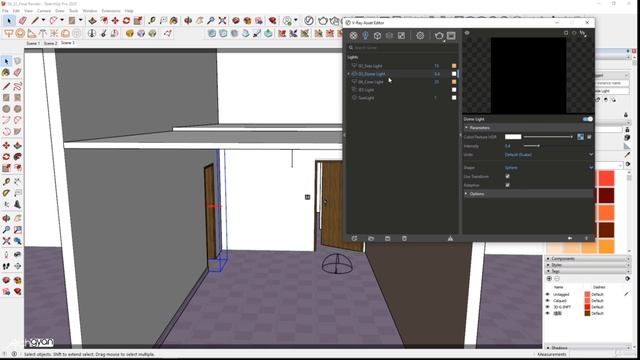Toggle Use Transform checkbox
This screenshot has height=360, width=640.
507,176
